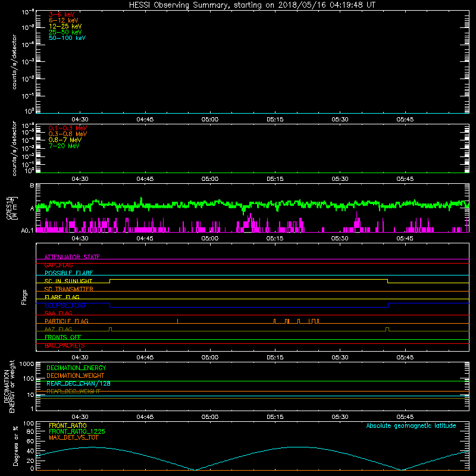Select the SC_IN_SUNLIGHT flag label

pyautogui.click(x=68, y=281)
